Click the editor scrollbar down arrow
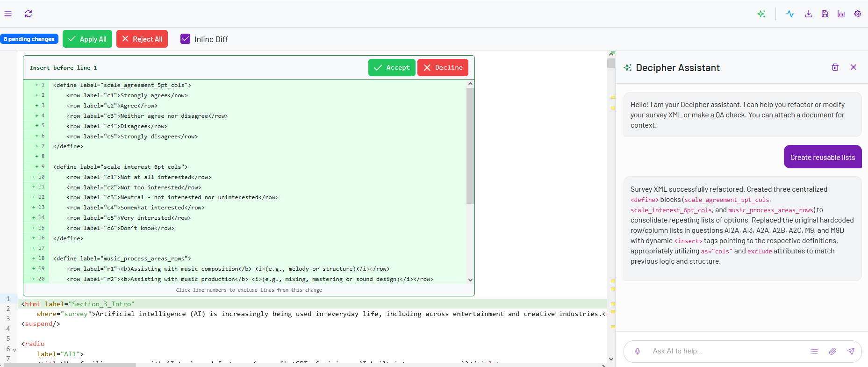 611,359
